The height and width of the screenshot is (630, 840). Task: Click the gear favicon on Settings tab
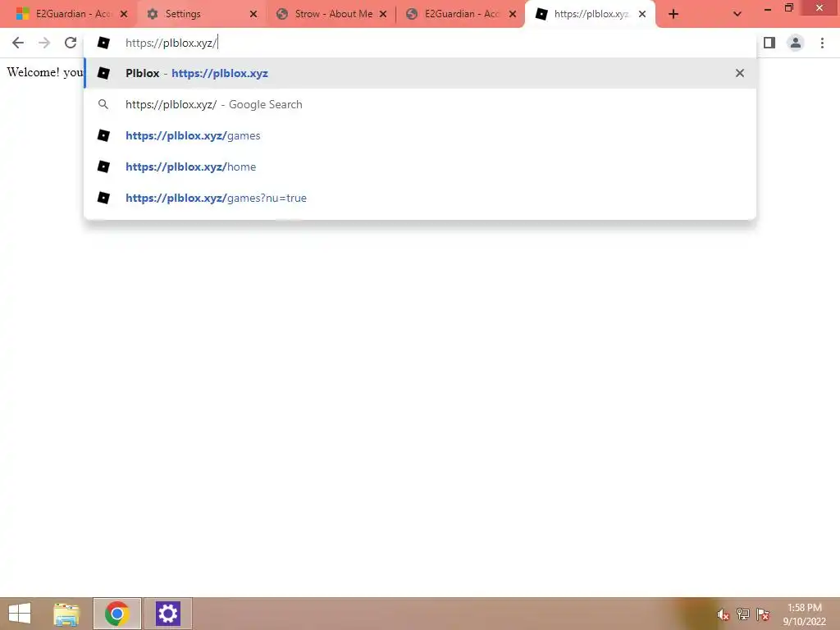(153, 14)
